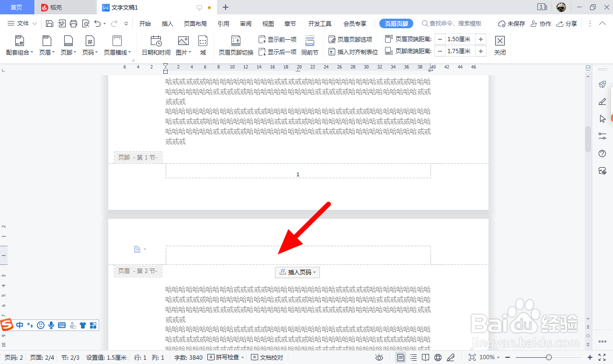Screen dimensions: 613x364
Task: Click 显示后一项 to show next item
Action: click(278, 52)
